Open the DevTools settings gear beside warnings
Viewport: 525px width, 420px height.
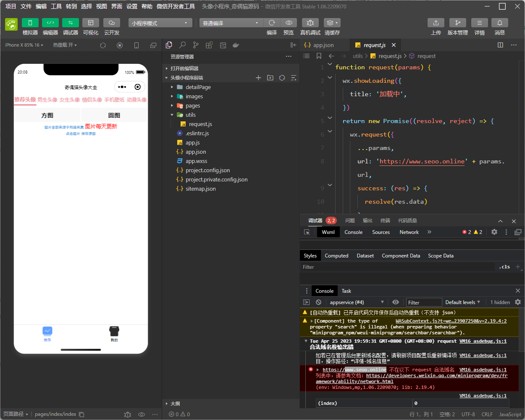click(494, 232)
